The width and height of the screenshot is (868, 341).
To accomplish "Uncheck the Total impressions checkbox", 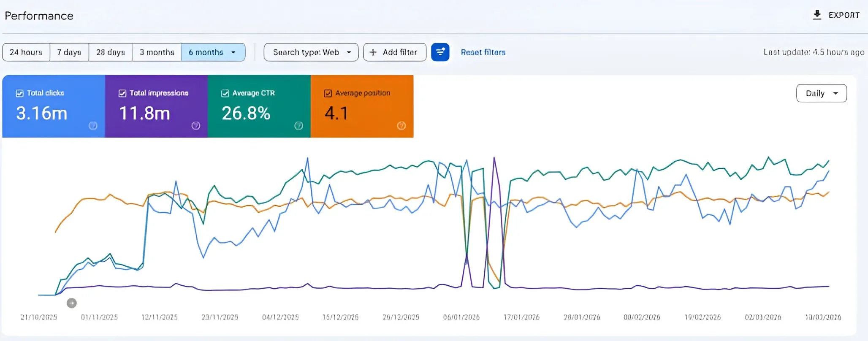I will point(122,93).
